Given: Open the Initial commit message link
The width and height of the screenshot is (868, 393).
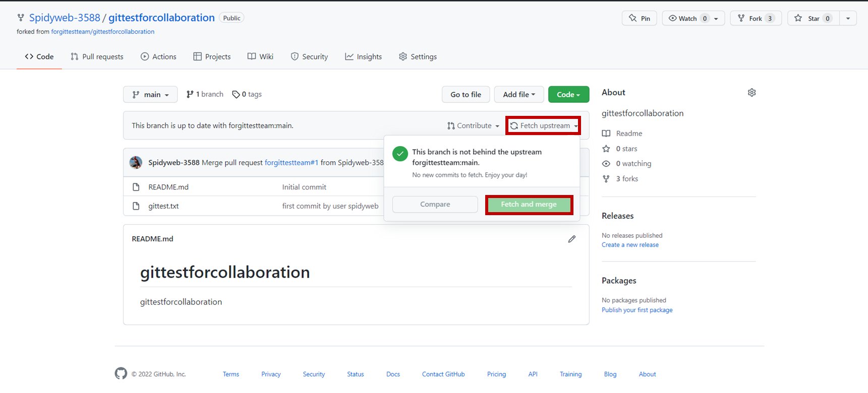Looking at the screenshot, I should coord(304,187).
